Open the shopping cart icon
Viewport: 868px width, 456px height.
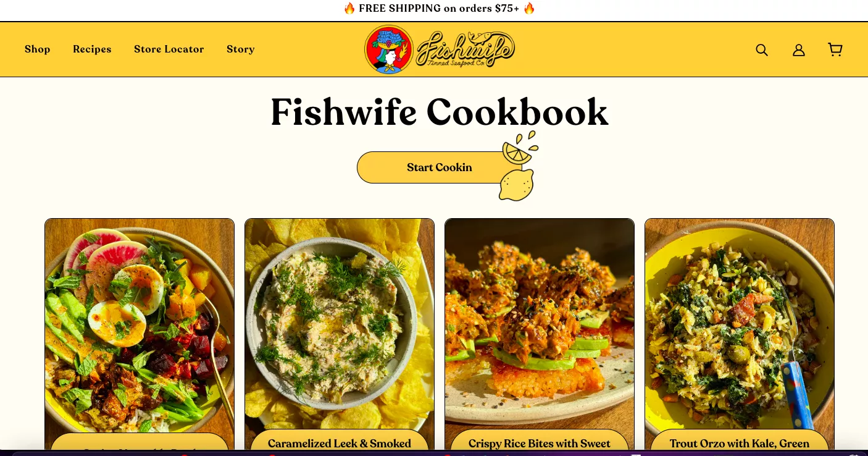pos(835,49)
